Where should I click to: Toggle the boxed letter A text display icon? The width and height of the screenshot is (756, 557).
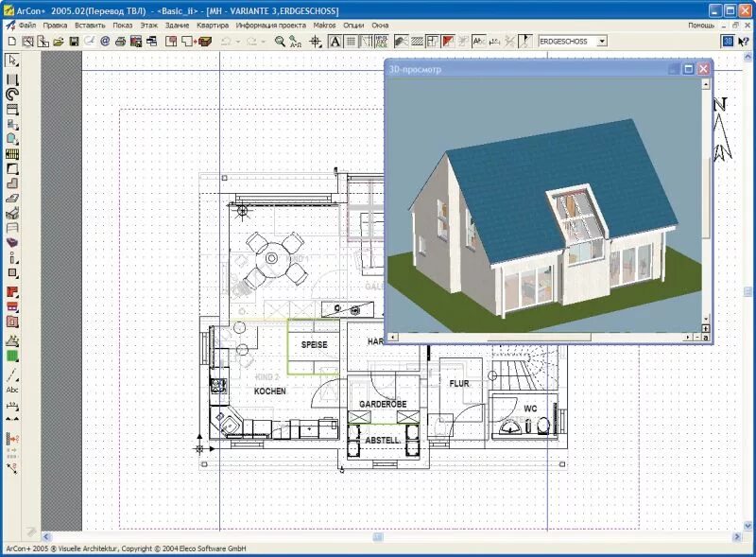point(335,42)
